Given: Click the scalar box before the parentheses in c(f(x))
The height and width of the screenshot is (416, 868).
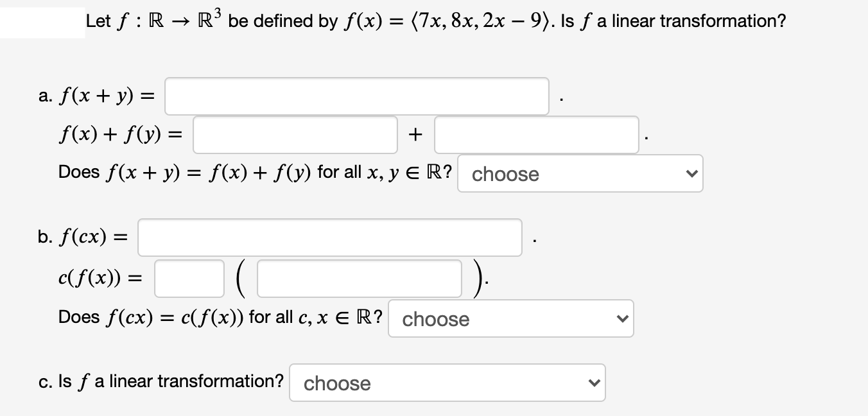Looking at the screenshot, I should click(188, 277).
